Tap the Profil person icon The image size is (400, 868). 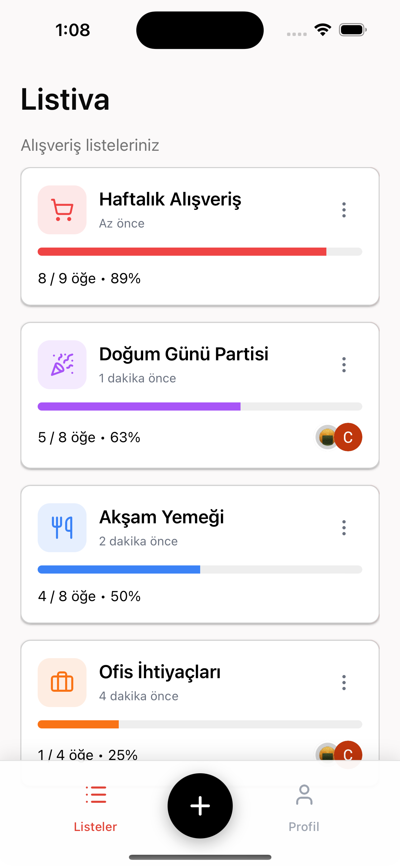pyautogui.click(x=304, y=795)
